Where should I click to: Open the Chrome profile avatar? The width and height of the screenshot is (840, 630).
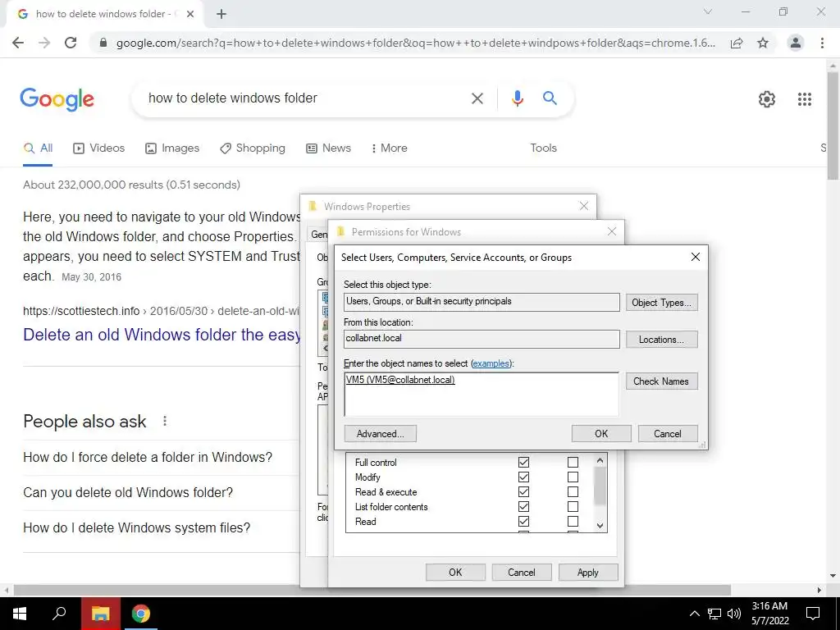[796, 43]
